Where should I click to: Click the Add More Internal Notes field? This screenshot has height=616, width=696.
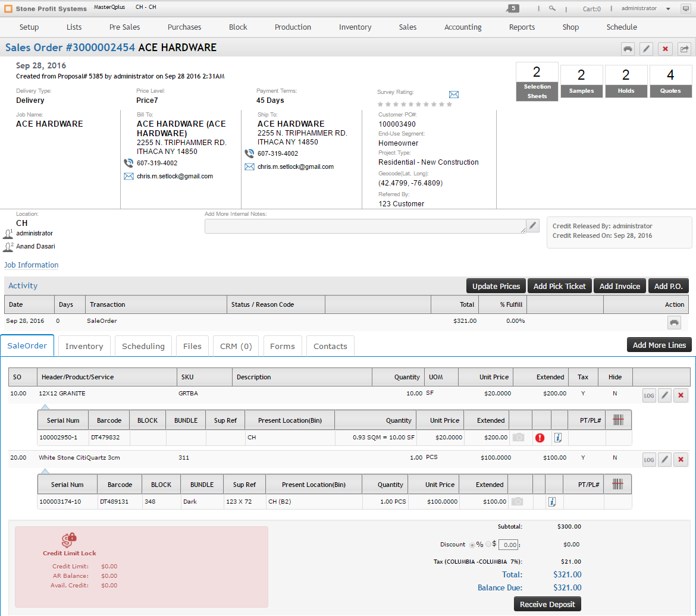[365, 226]
